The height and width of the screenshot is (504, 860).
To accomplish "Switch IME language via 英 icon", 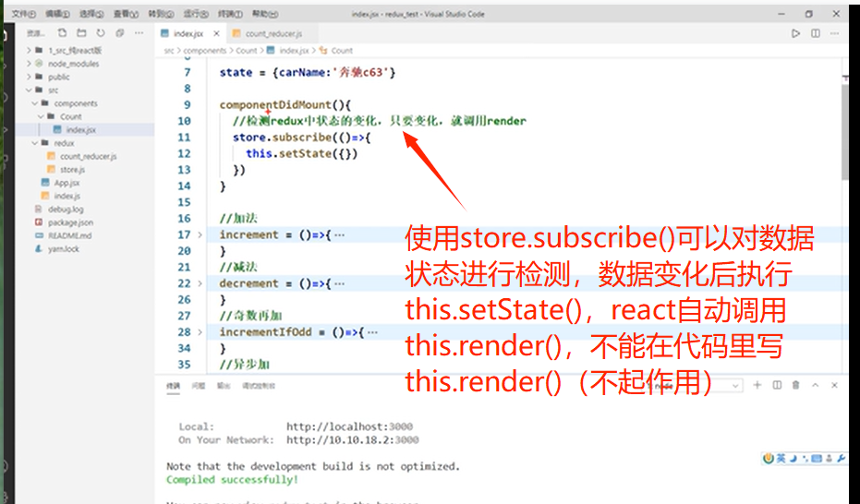I will point(781,459).
